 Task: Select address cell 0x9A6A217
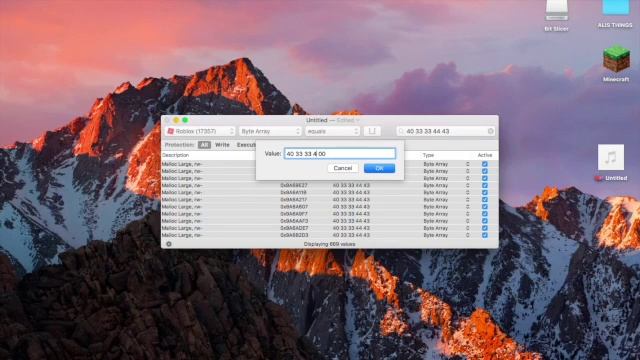pyautogui.click(x=293, y=200)
